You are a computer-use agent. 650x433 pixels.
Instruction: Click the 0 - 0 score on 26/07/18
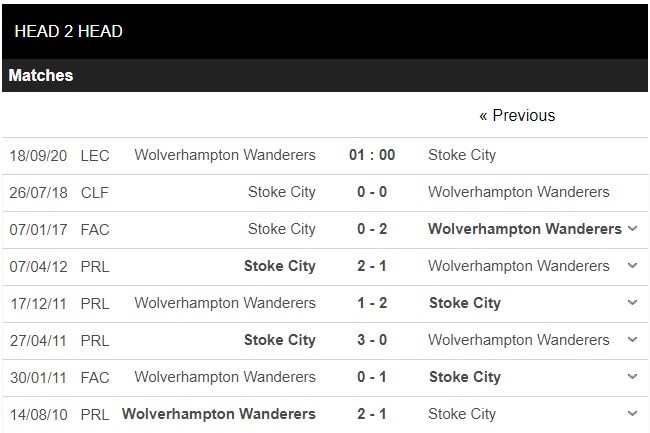click(372, 192)
